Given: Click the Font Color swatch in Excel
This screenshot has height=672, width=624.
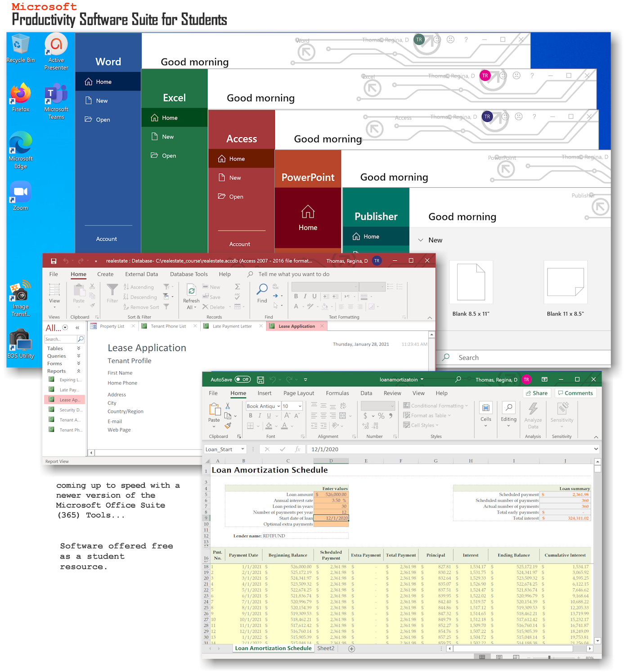Looking at the screenshot, I should pyautogui.click(x=284, y=426).
